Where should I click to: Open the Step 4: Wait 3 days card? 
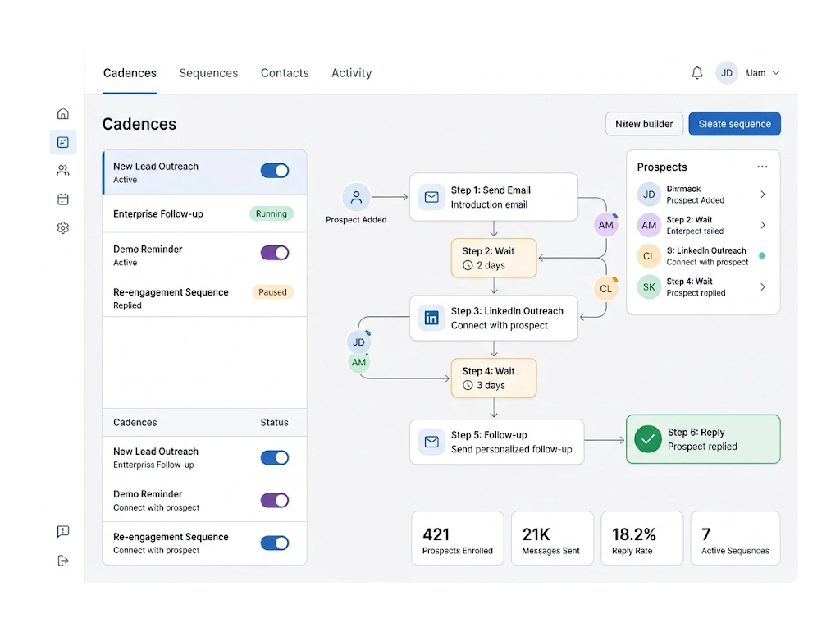493,378
